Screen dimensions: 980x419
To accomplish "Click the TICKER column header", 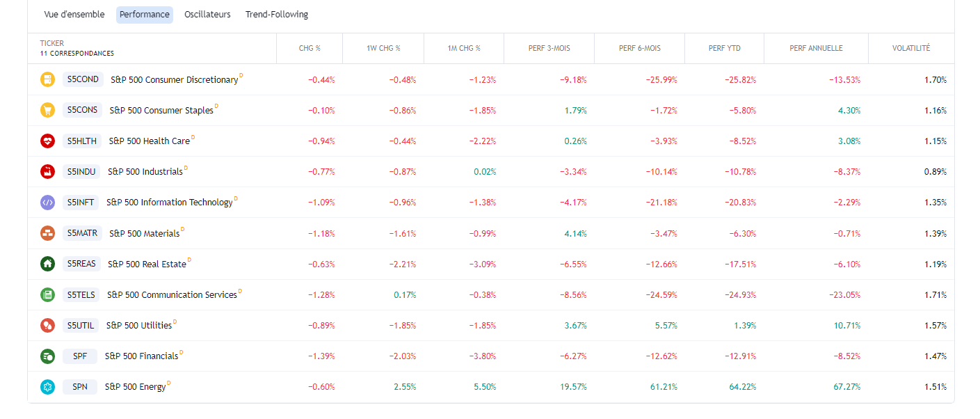I will click(52, 43).
